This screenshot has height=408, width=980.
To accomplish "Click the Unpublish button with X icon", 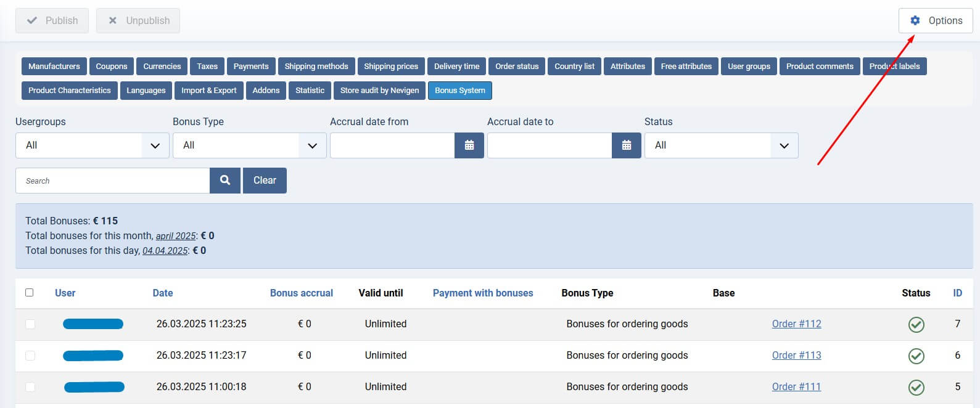I will pyautogui.click(x=138, y=20).
